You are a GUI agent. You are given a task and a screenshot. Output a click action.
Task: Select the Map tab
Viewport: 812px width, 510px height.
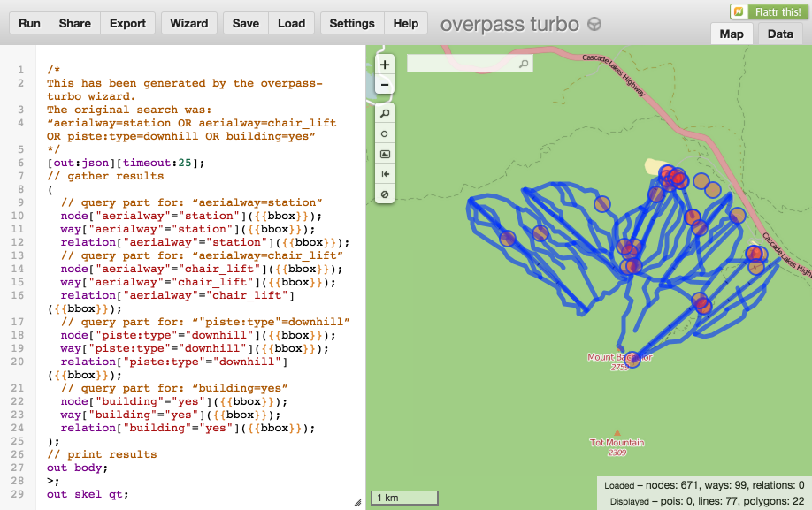pos(732,34)
